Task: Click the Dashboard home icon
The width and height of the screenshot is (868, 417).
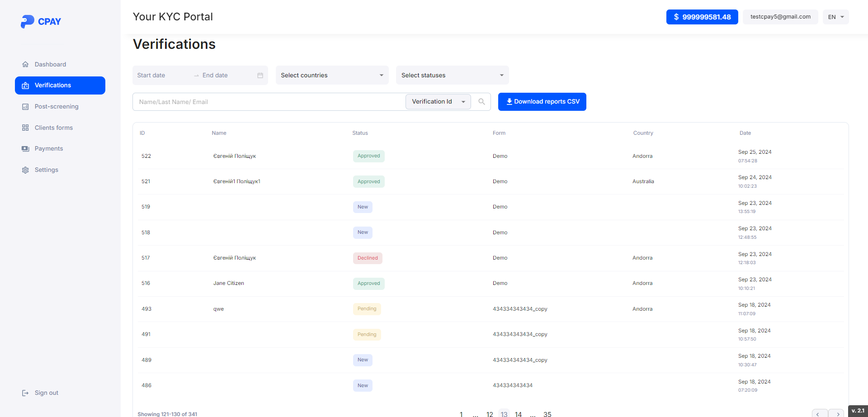Action: 25,65
